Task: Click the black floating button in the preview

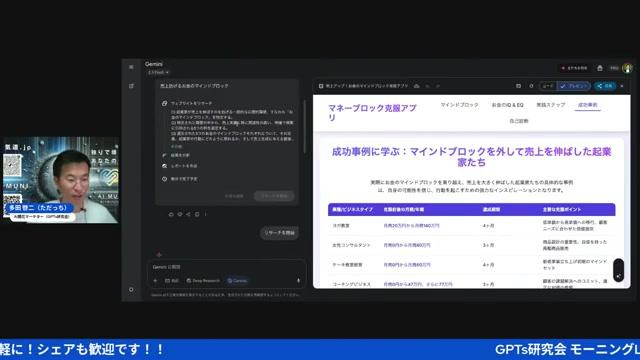Action: point(618,270)
